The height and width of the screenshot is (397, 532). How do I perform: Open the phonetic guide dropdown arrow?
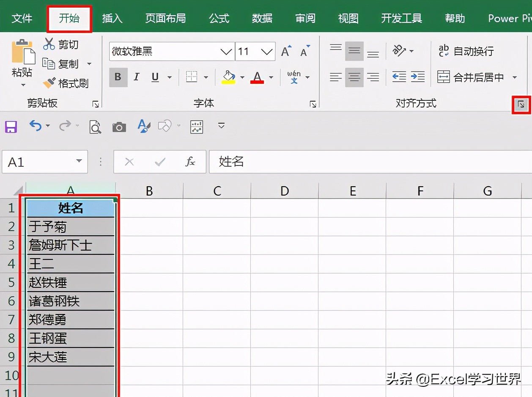pyautogui.click(x=307, y=77)
